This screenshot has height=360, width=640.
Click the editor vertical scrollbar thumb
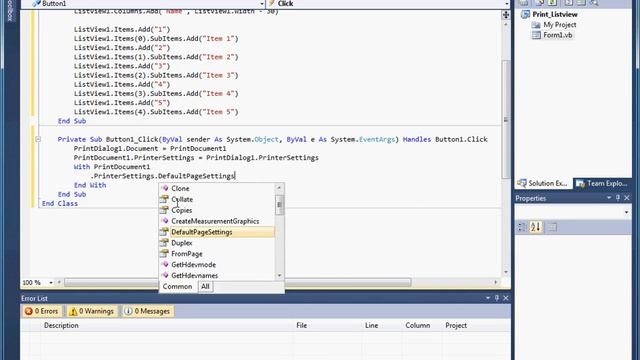(506, 119)
